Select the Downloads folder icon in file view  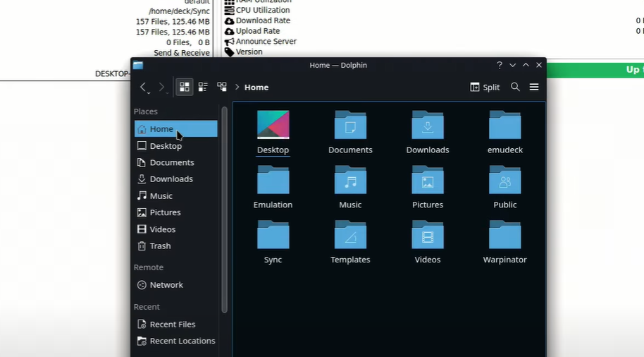click(428, 125)
